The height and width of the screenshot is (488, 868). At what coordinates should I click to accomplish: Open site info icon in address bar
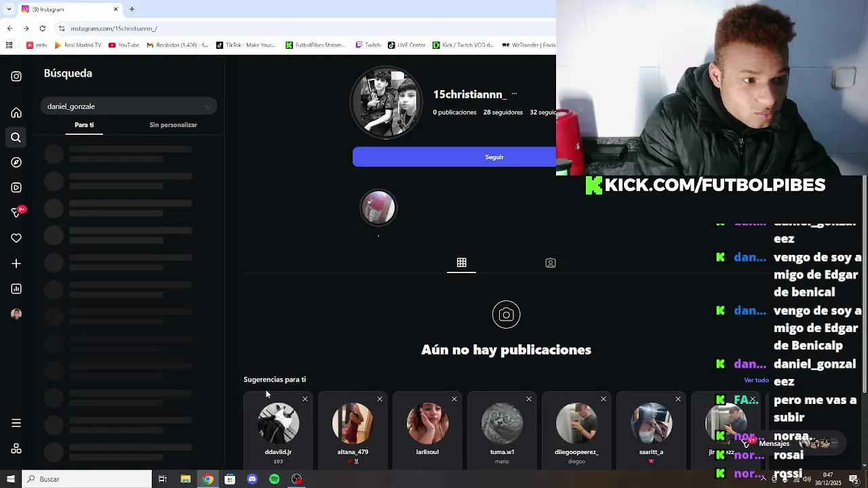(x=62, y=28)
